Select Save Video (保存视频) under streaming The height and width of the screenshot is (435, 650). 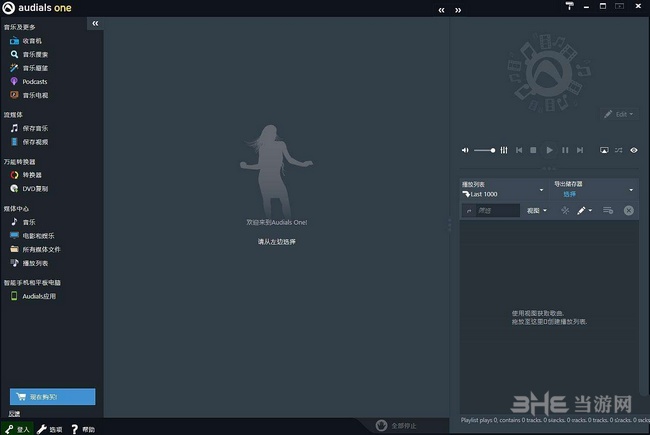pyautogui.click(x=29, y=142)
